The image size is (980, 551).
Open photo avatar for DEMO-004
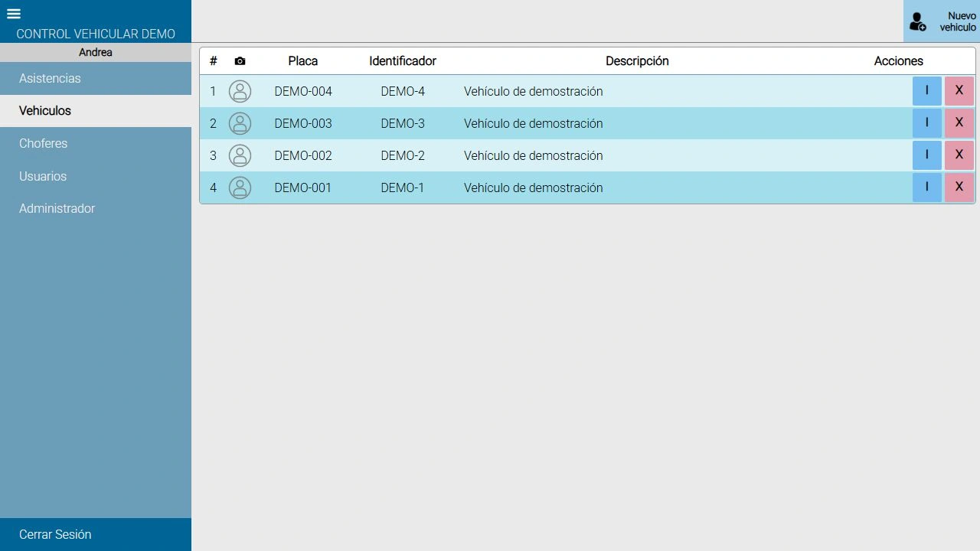point(240,91)
